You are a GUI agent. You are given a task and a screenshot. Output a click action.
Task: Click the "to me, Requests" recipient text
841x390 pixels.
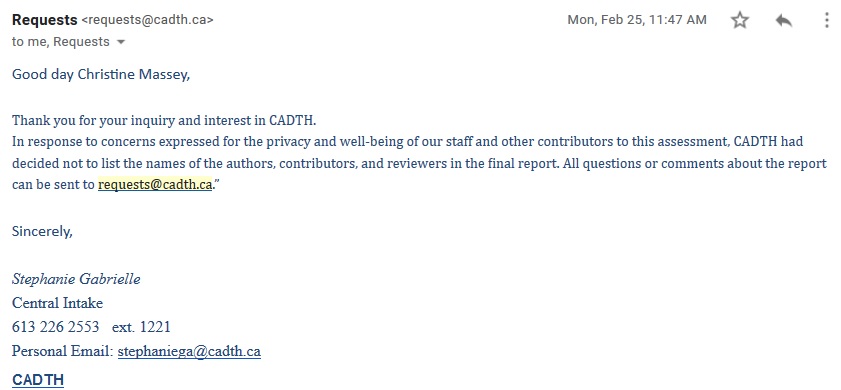[61, 42]
